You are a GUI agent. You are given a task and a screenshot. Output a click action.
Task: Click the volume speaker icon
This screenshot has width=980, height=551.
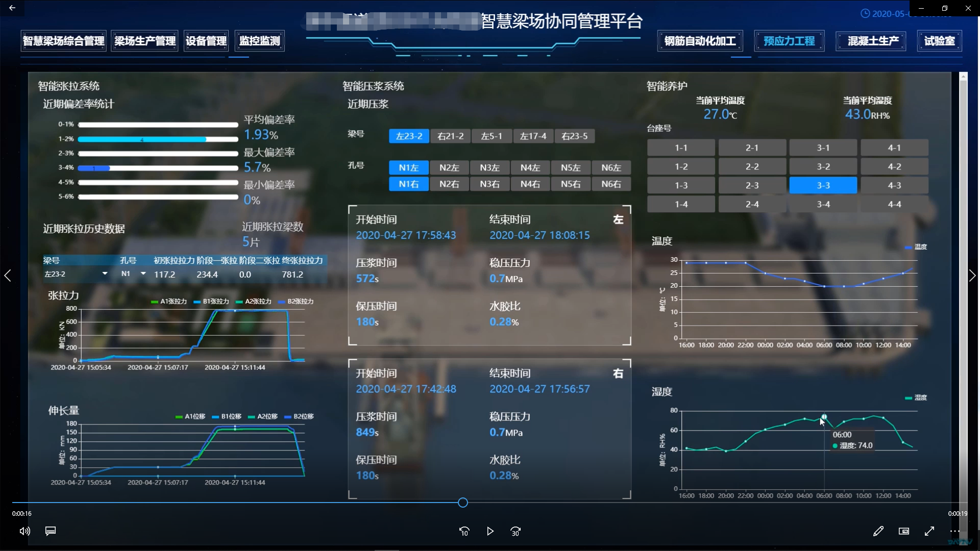[x=24, y=531]
